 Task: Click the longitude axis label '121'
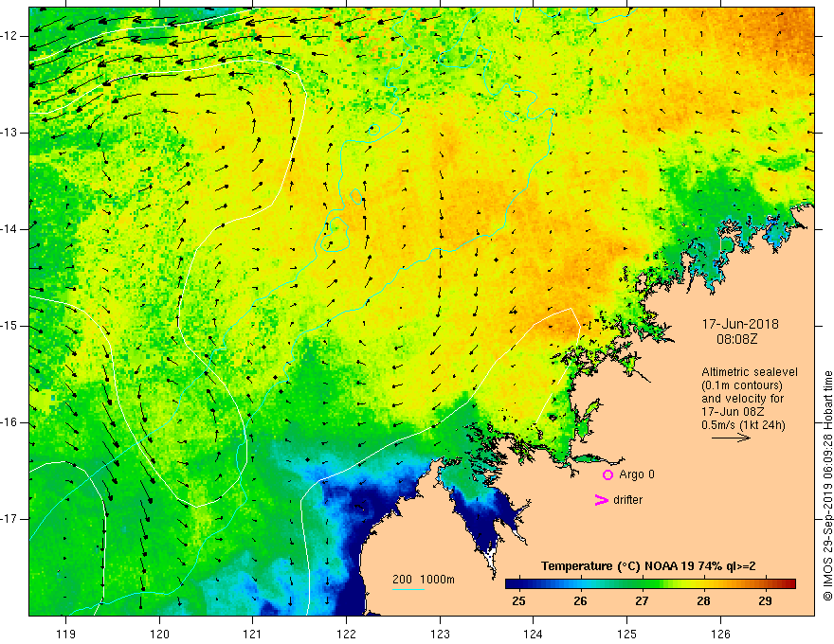pyautogui.click(x=253, y=634)
